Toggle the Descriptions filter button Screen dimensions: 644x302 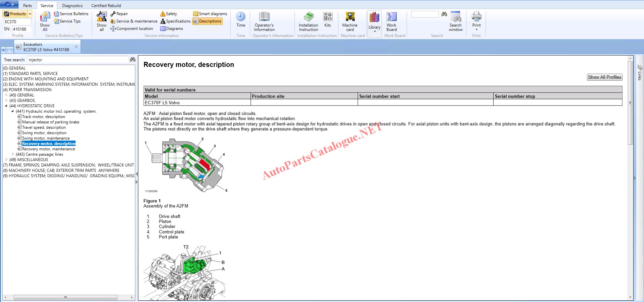[207, 21]
